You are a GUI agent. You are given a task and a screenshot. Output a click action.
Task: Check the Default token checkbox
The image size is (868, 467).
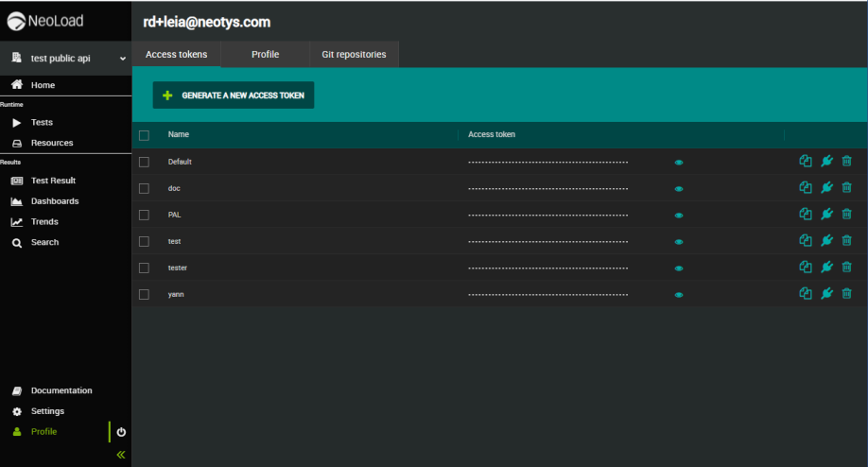144,162
